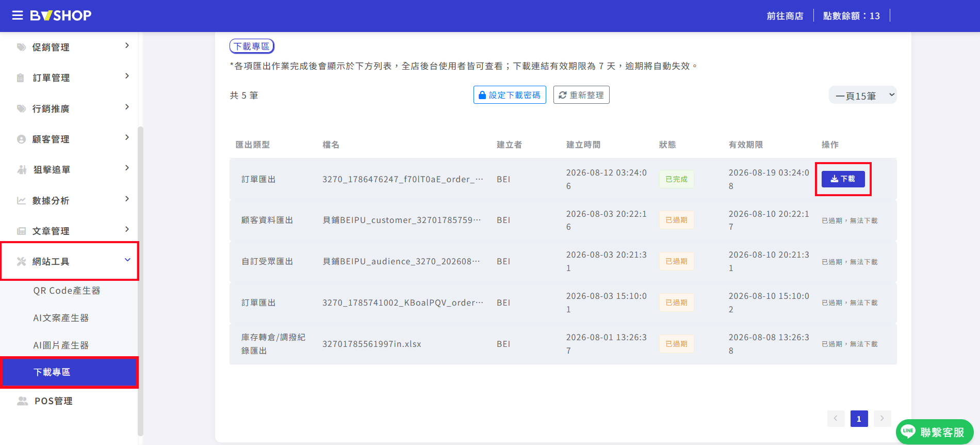
Task: Click the 已完成 status badge
Action: [677, 179]
